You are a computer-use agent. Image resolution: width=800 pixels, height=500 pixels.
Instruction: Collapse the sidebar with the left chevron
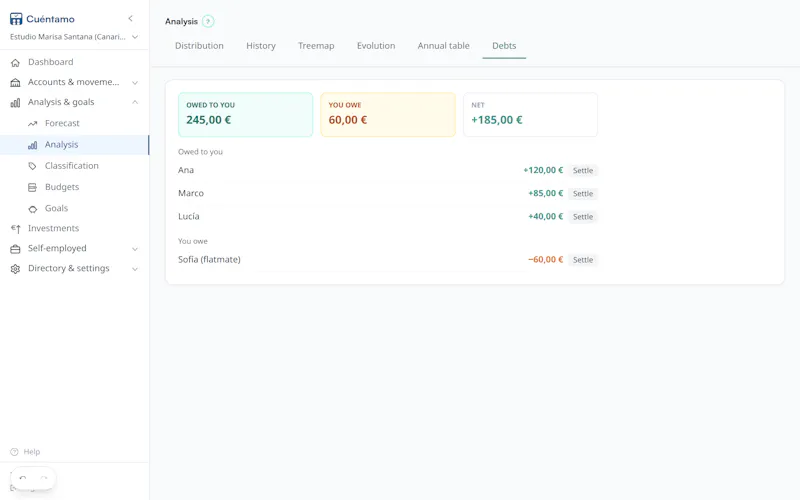pos(131,18)
